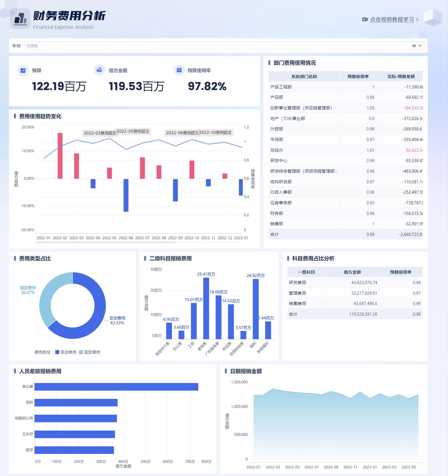Expand the arrow after 点击视频教程学习
Screen dimensions: 448x476
tap(417, 20)
